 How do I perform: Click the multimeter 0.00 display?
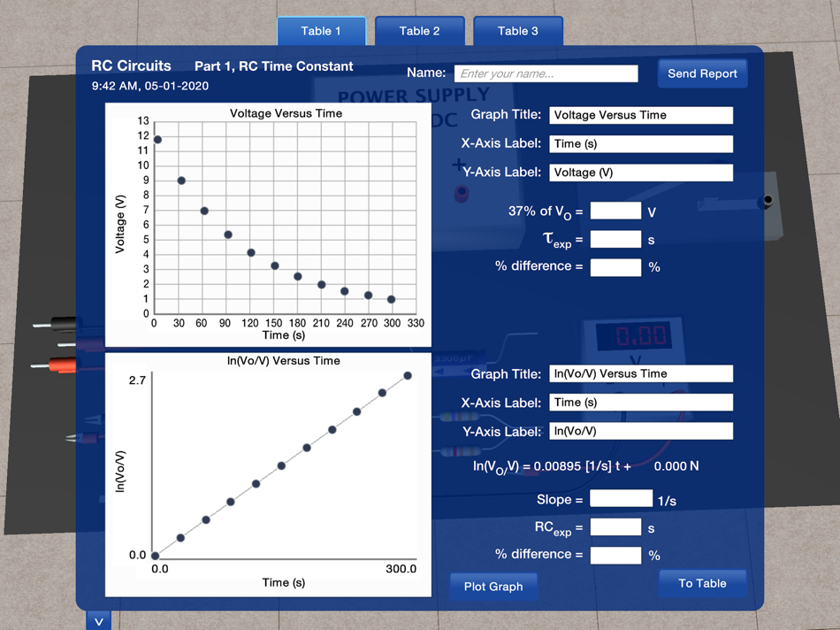pos(634,336)
